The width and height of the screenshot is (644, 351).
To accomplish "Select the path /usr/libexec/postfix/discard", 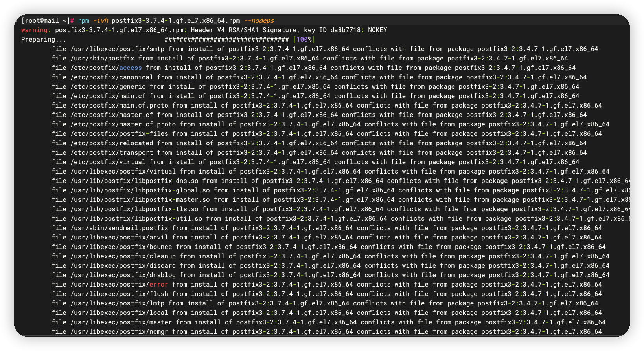I will 123,265.
